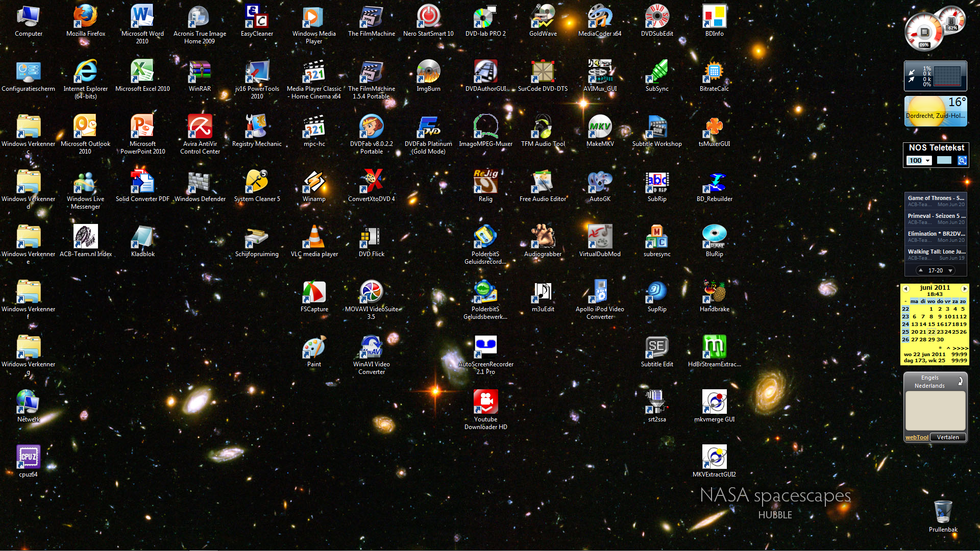Click the NOS Teletekst light blue input box
The image size is (980, 551).
click(x=944, y=160)
